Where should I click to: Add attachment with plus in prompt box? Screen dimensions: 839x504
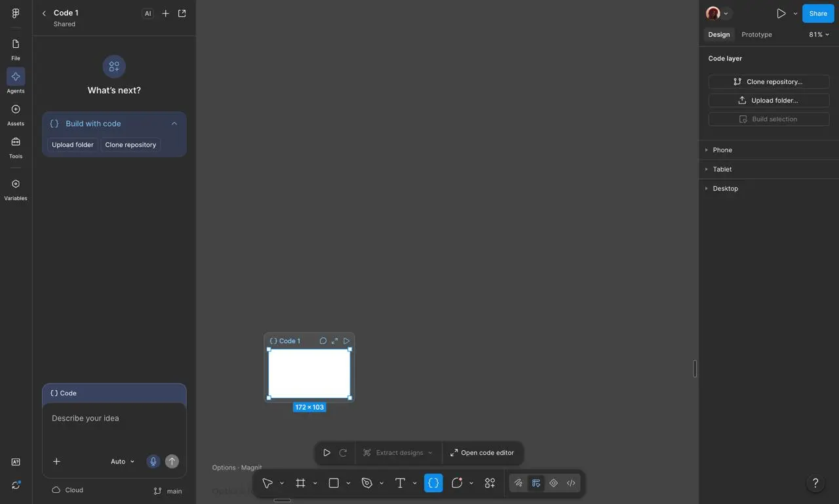pos(56,461)
